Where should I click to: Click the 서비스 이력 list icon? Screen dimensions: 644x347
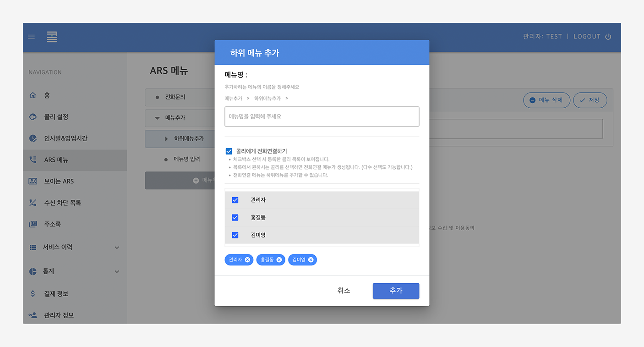coord(33,248)
